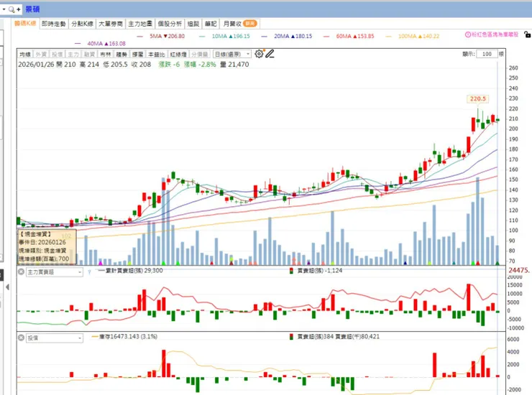Toggle the 布林 Bollinger overlay
This screenshot has width=532, height=395.
[x=106, y=55]
